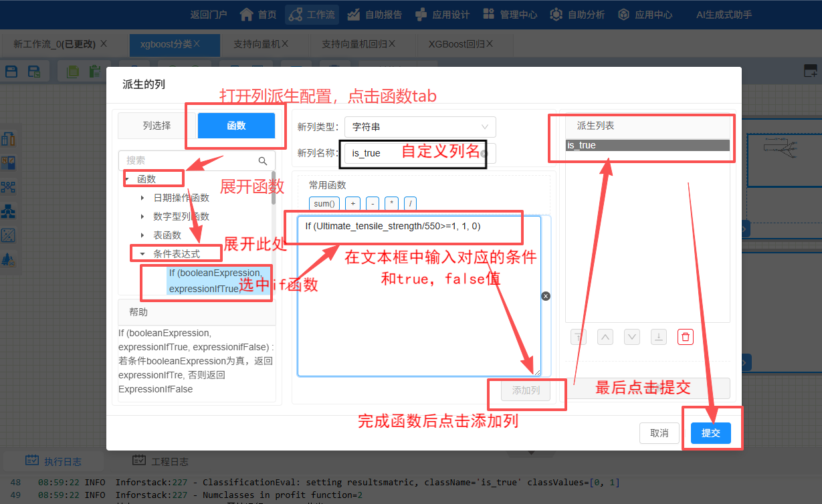点击函数搜索框的放大镜图标
Viewport: 822px width, 504px height.
click(x=263, y=160)
